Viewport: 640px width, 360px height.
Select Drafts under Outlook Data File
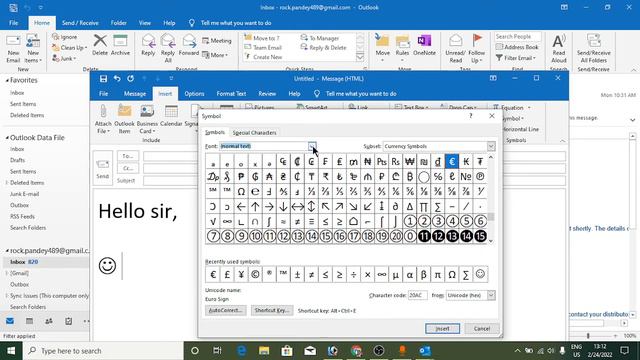click(18, 160)
